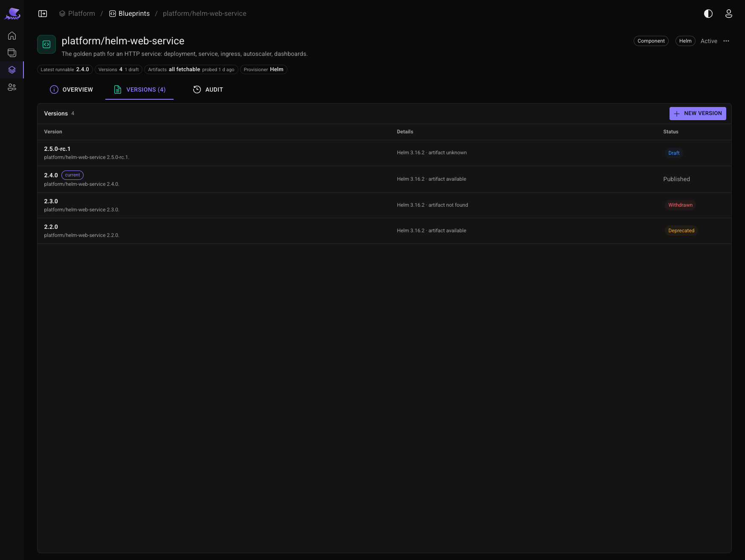
Task: Click the Component tag chip
Action: (651, 41)
